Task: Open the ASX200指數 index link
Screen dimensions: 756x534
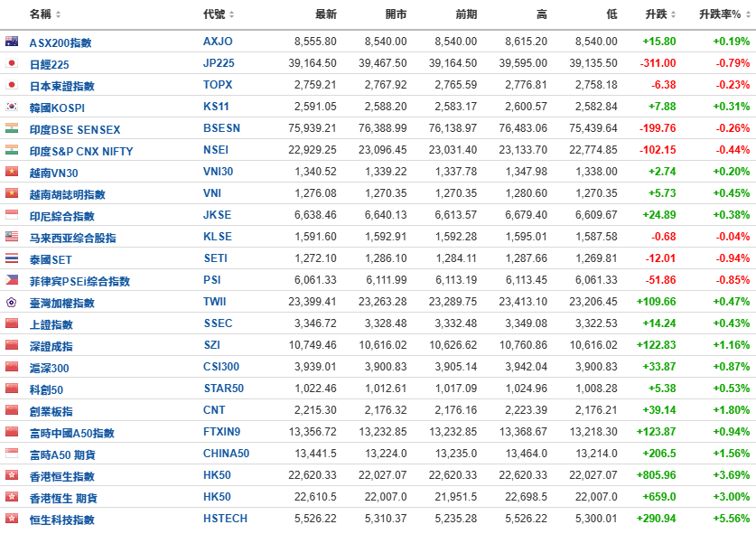Action: [61, 43]
